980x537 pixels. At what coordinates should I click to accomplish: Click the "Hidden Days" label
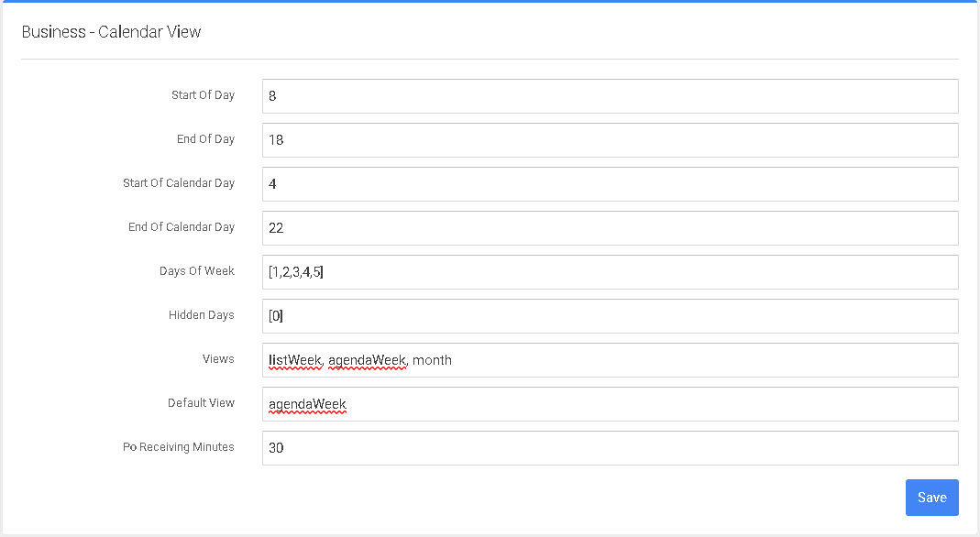click(202, 315)
